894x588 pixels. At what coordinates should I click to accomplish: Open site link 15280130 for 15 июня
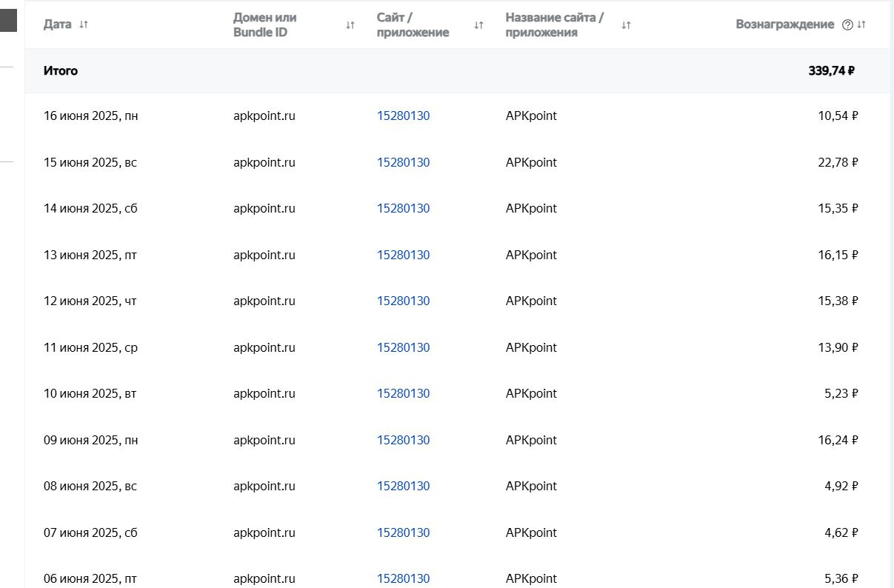pos(403,162)
